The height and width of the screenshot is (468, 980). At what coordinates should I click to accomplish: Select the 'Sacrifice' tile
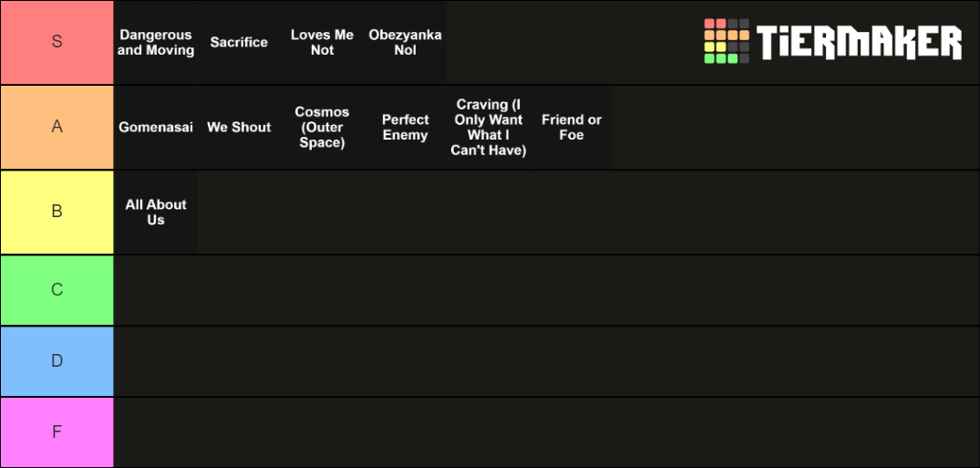click(239, 43)
